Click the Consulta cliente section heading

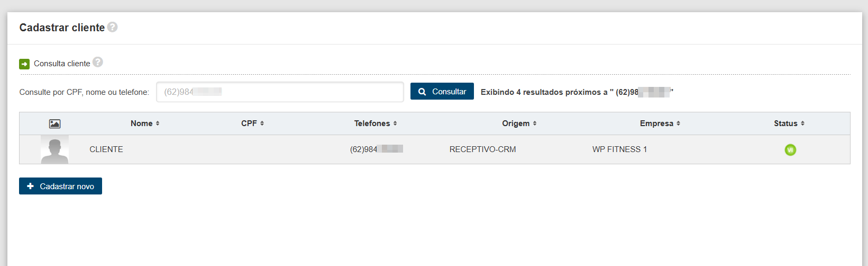click(x=62, y=64)
